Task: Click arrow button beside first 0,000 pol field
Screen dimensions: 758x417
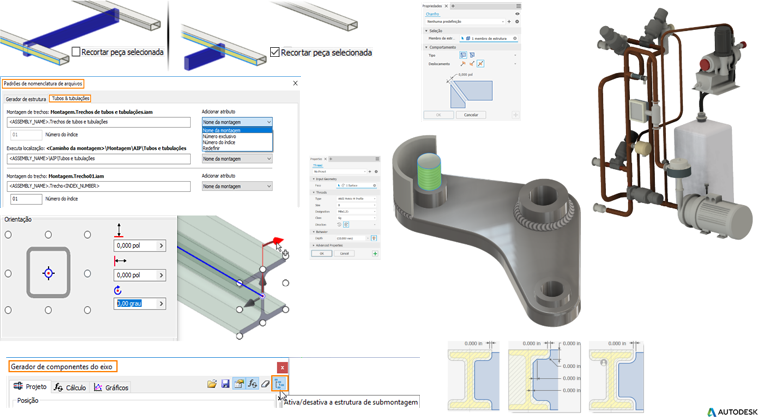Action: [161, 245]
